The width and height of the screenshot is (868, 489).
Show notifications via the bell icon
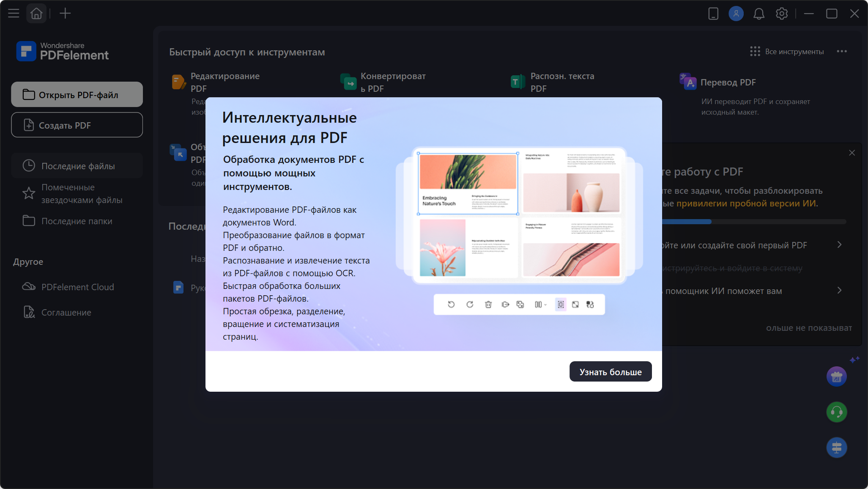point(759,14)
